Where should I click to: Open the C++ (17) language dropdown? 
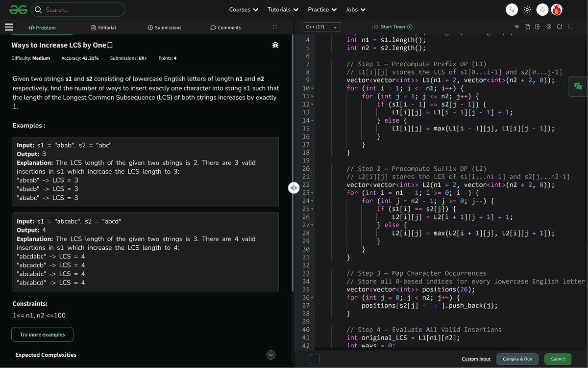click(321, 27)
